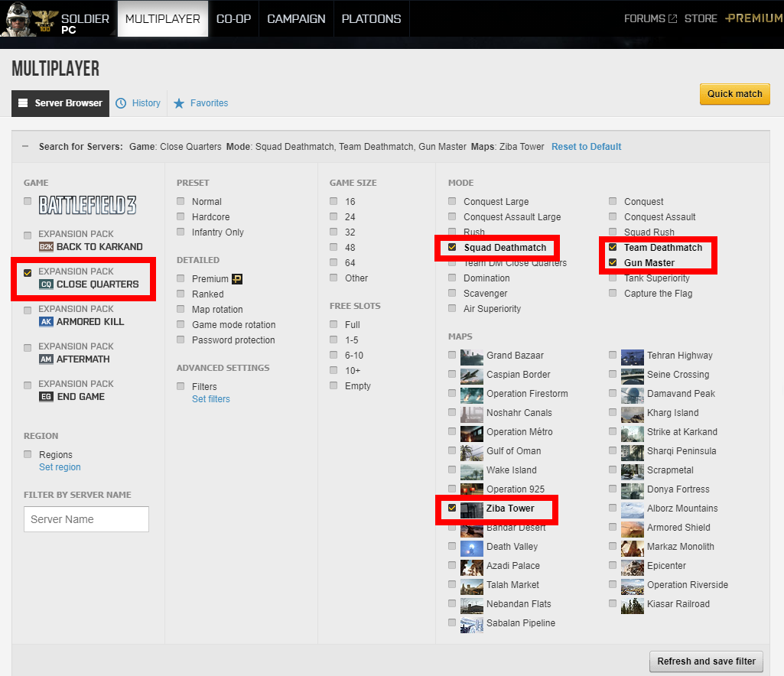Click the Epicenter map thumbnail
This screenshot has height=676, width=784.
[x=632, y=566]
